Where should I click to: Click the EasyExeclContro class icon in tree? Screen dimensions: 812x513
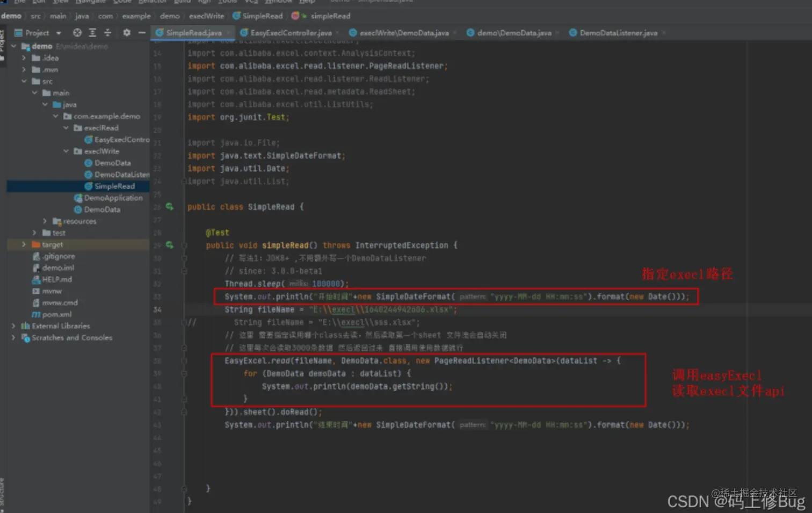click(x=89, y=140)
